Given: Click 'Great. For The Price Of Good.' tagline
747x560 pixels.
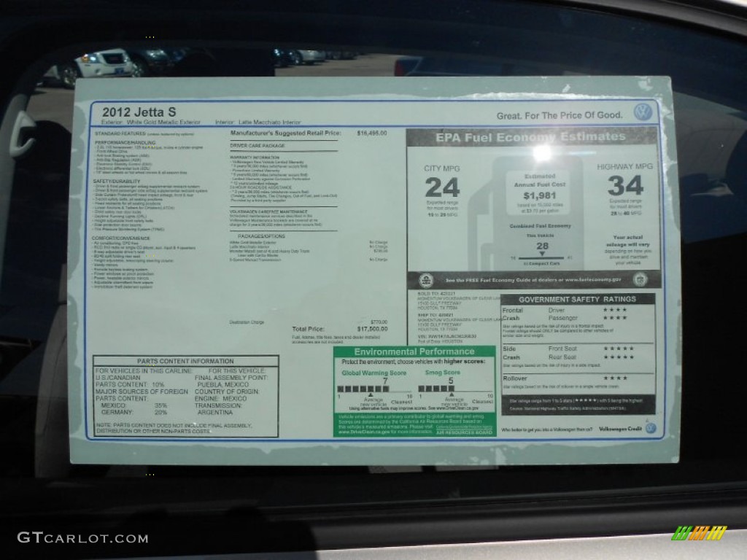Looking at the screenshot, I should pyautogui.click(x=560, y=115).
